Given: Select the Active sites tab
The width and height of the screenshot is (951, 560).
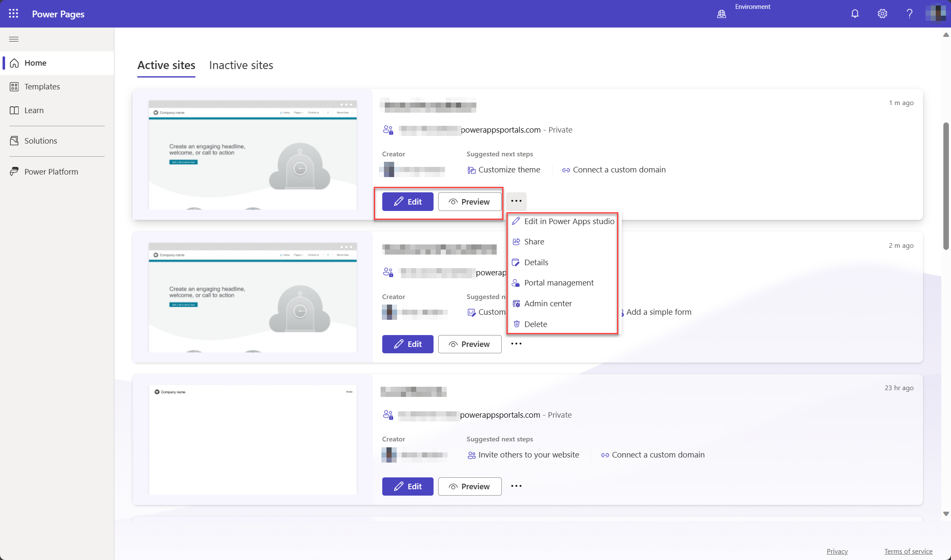Looking at the screenshot, I should [x=166, y=65].
